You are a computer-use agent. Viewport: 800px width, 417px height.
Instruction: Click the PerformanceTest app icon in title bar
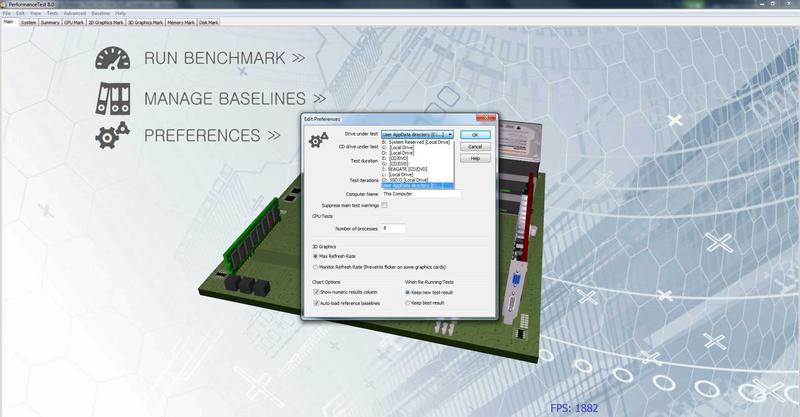coord(5,4)
